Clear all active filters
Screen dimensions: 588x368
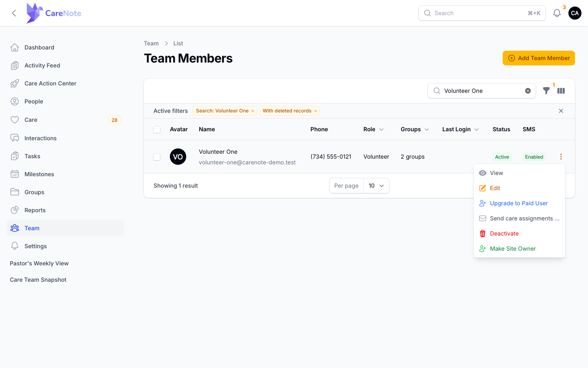tap(561, 111)
